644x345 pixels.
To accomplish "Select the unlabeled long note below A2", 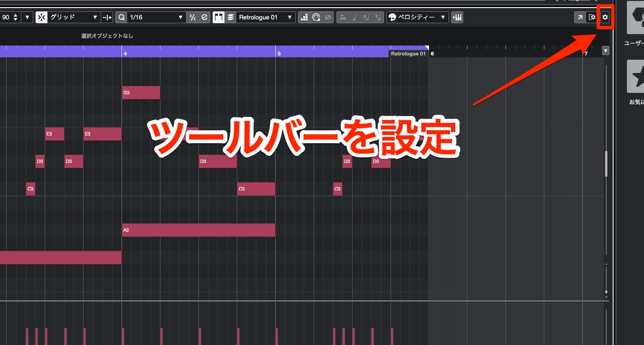I will coord(61,257).
